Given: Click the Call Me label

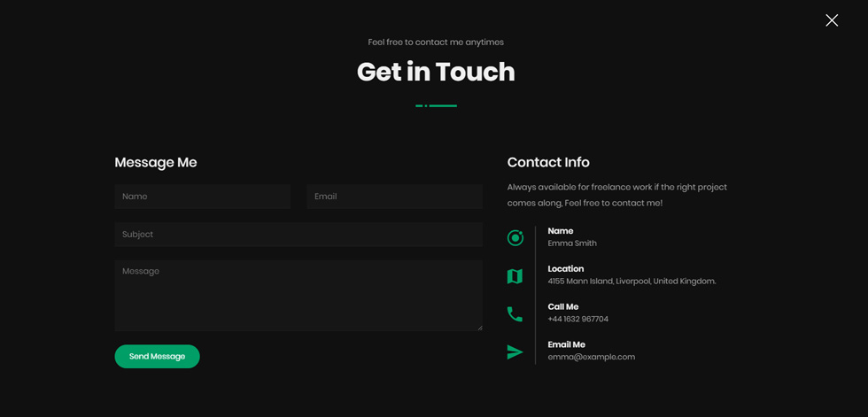Looking at the screenshot, I should click(x=563, y=307).
